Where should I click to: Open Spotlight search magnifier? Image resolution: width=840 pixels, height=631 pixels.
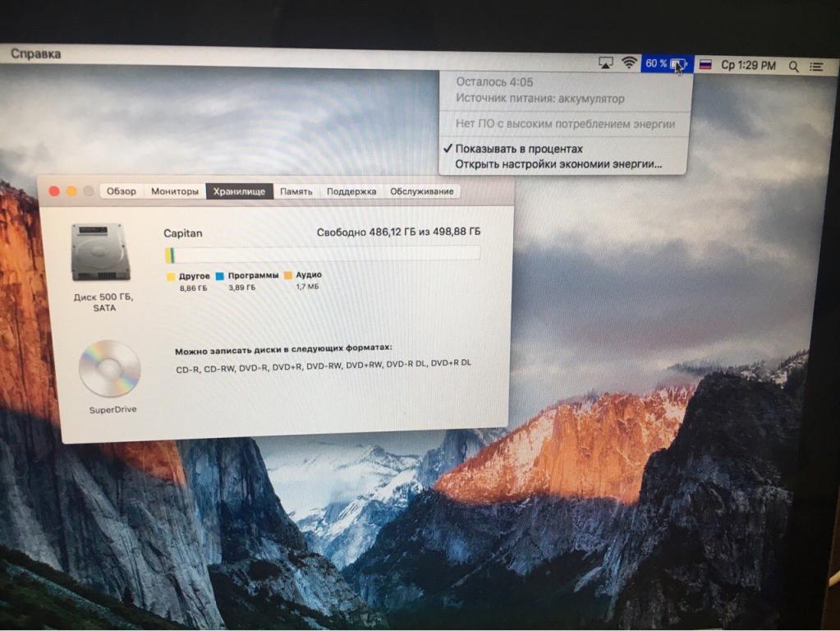(793, 66)
